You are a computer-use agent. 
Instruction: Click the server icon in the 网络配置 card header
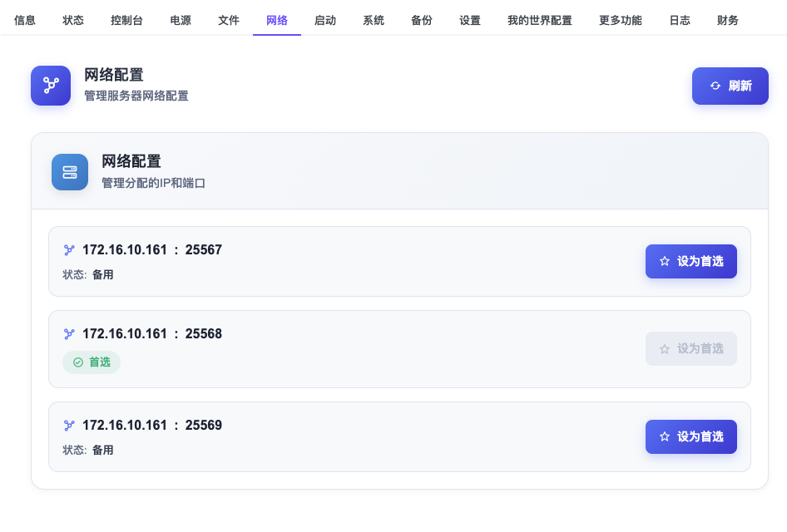pos(70,172)
